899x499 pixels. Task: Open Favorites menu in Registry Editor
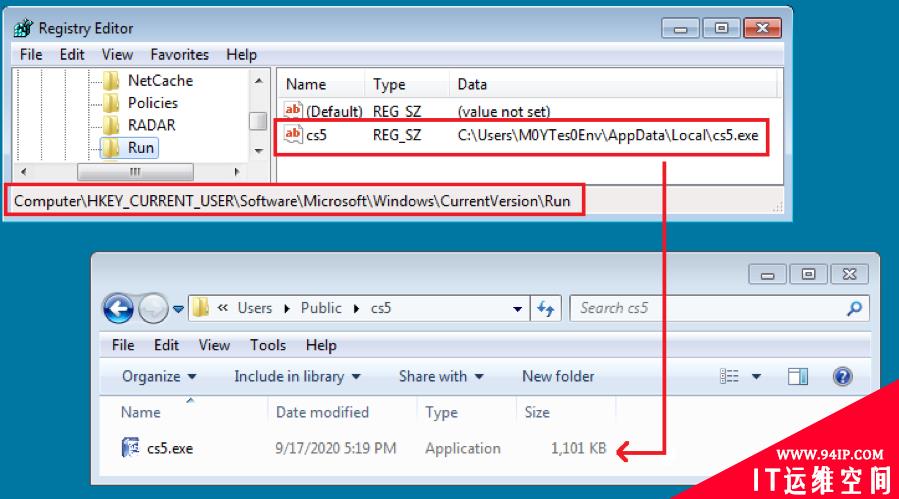tap(179, 54)
